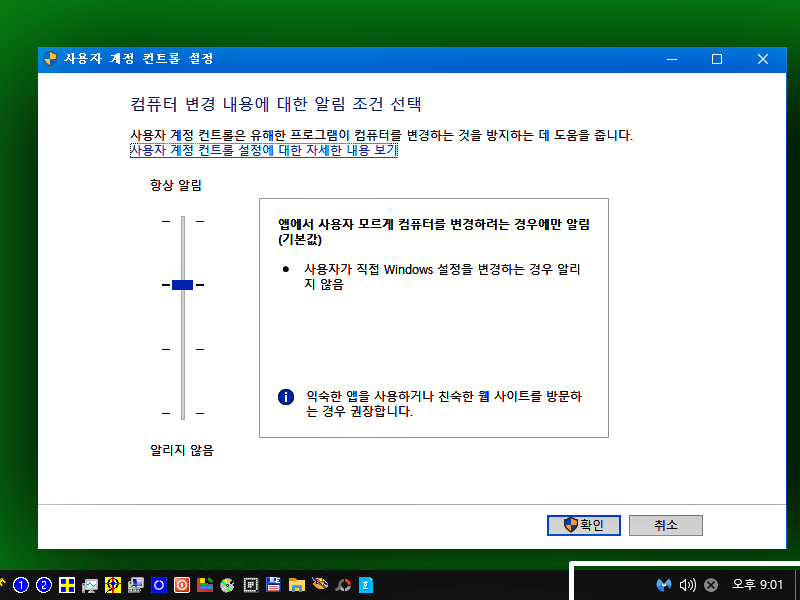Click the volume speaker tray icon
This screenshot has height=600, width=800.
[x=687, y=585]
